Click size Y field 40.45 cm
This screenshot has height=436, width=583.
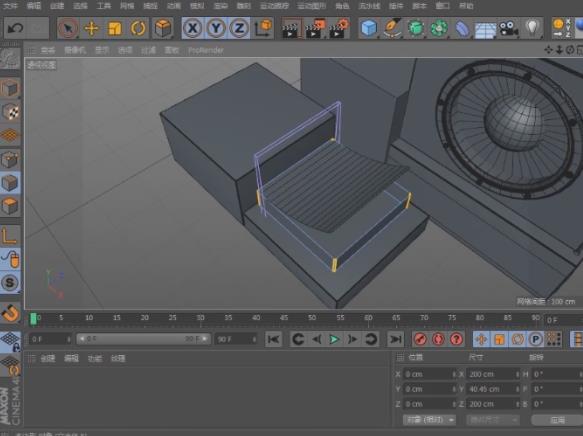point(492,389)
